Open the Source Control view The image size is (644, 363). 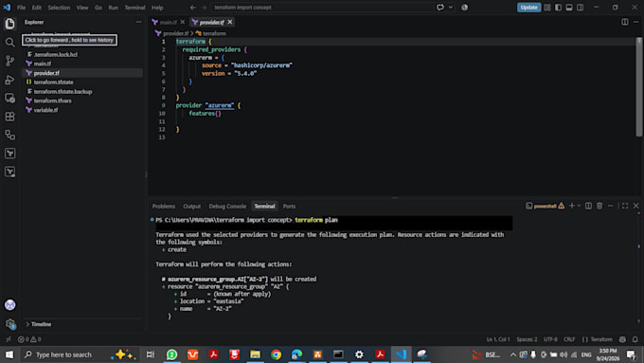pos(9,61)
